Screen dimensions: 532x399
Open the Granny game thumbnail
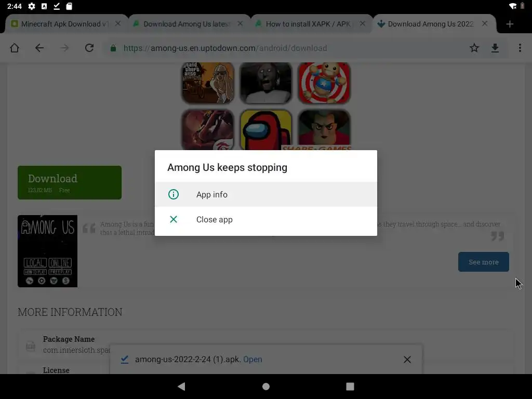click(265, 83)
